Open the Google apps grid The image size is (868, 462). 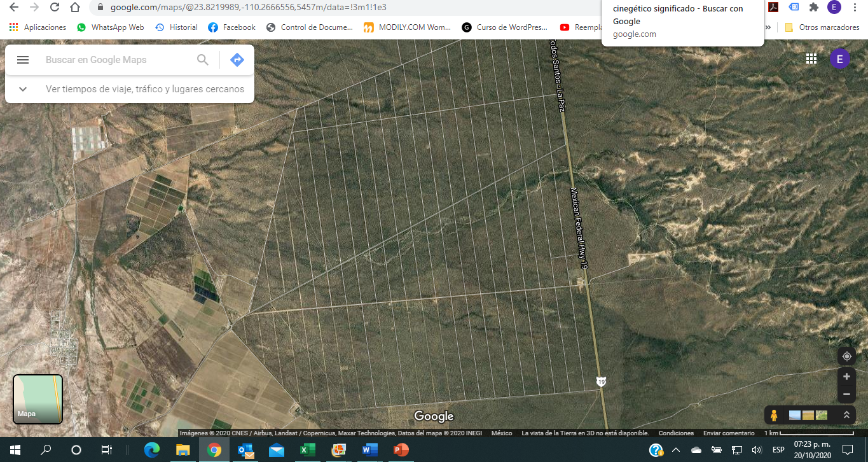(811, 59)
